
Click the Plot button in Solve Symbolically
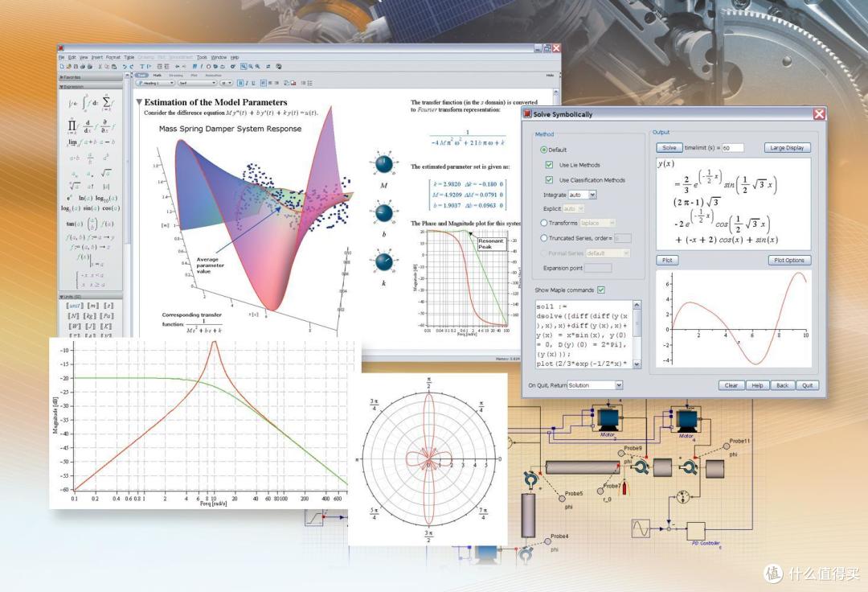(x=667, y=260)
